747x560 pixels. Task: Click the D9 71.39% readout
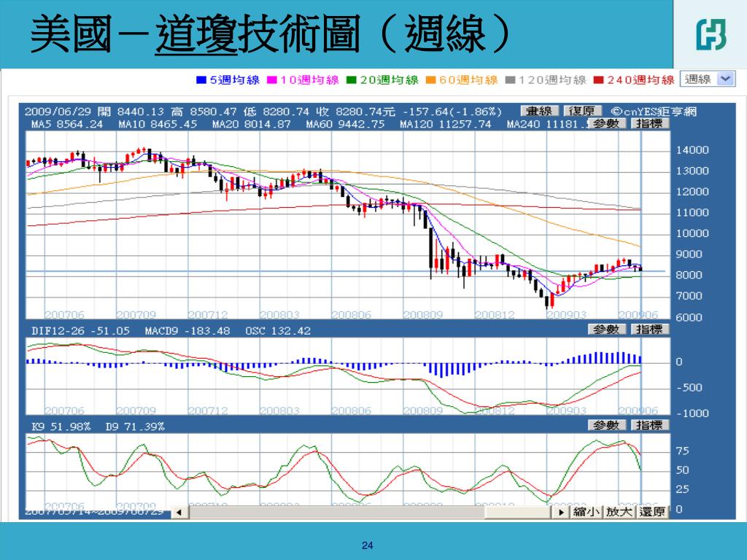coord(135,426)
